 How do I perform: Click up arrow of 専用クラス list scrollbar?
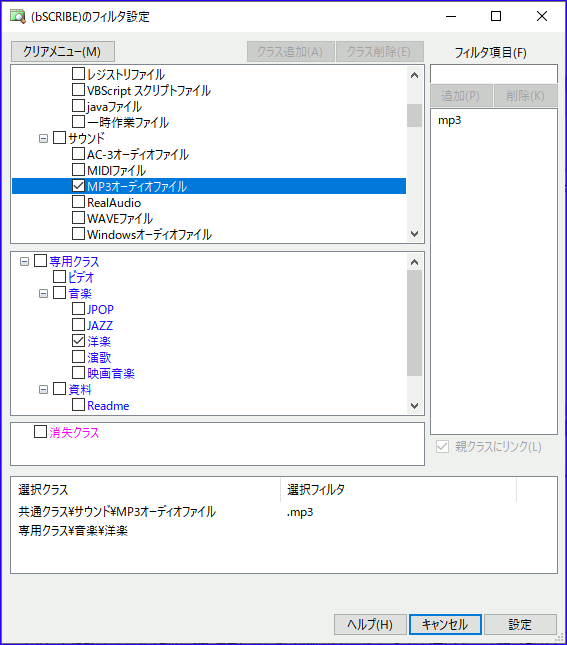click(x=414, y=262)
